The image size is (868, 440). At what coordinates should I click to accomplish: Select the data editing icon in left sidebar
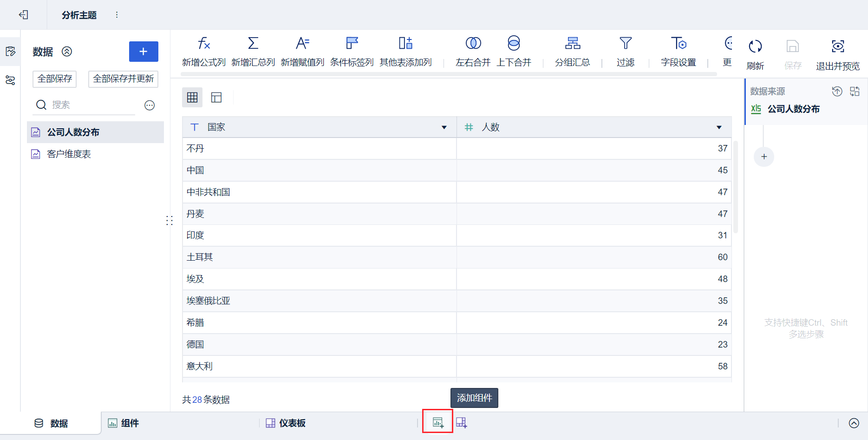10,51
